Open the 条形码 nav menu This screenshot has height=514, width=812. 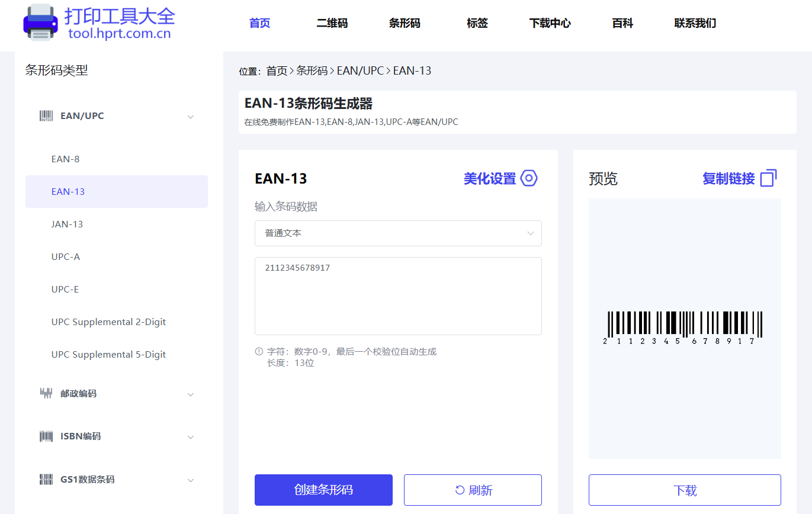405,24
